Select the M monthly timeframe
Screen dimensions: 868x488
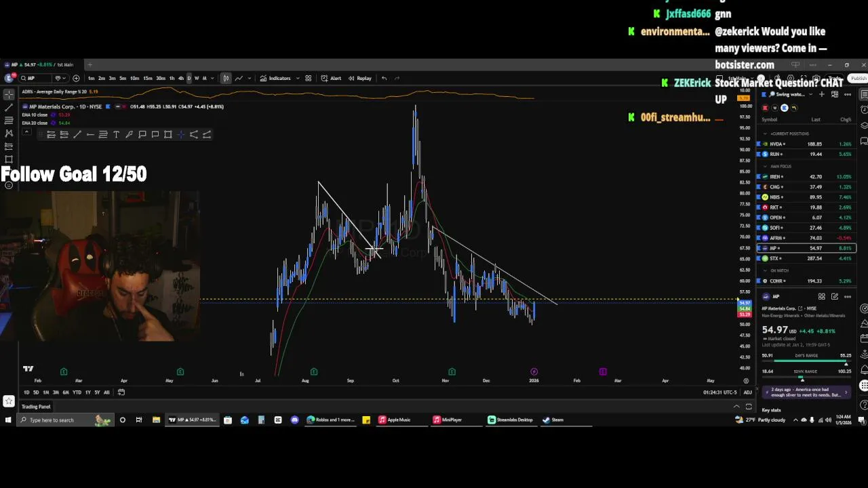pos(205,78)
